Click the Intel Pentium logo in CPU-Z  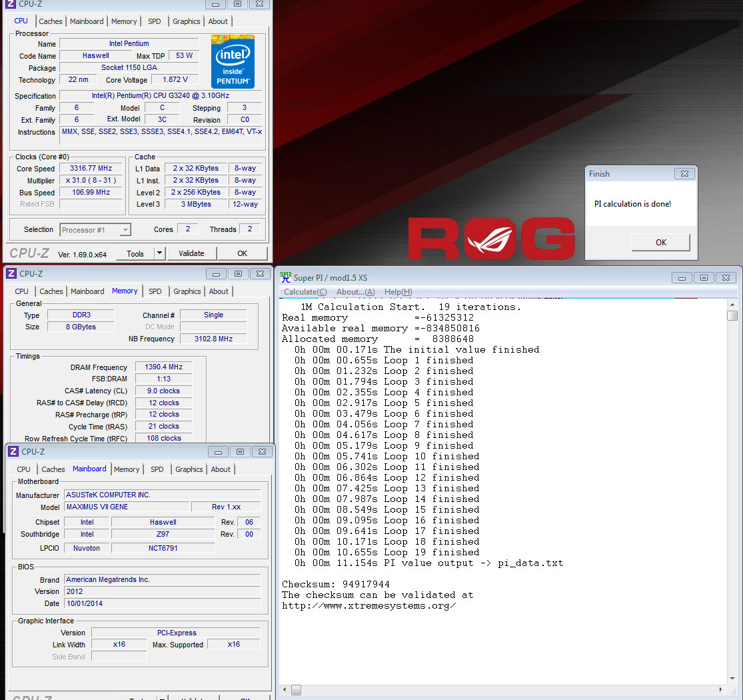(233, 61)
